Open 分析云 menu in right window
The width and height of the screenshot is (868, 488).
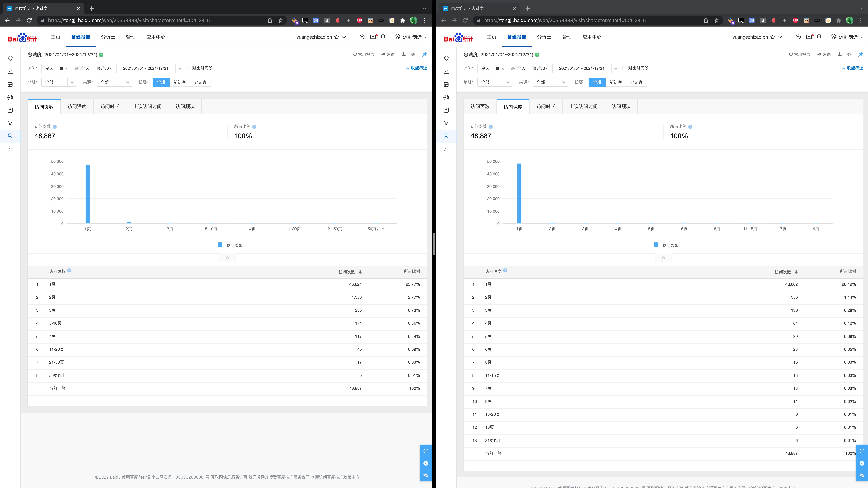coord(544,37)
